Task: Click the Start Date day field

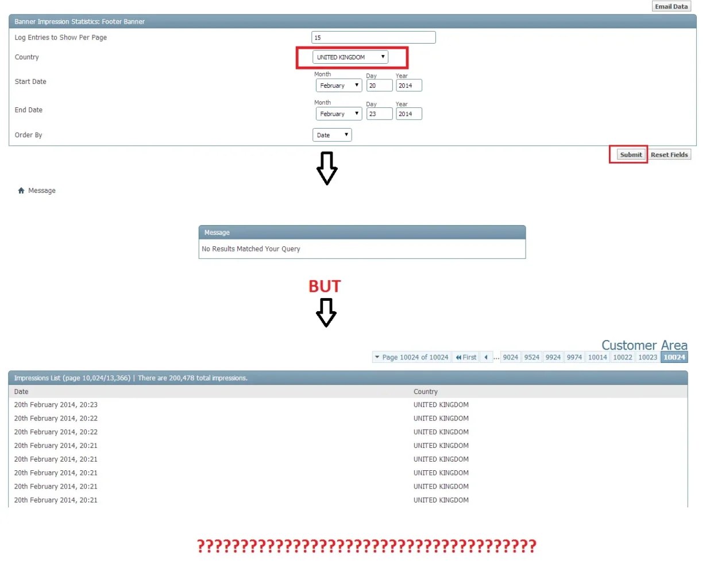Action: 380,86
